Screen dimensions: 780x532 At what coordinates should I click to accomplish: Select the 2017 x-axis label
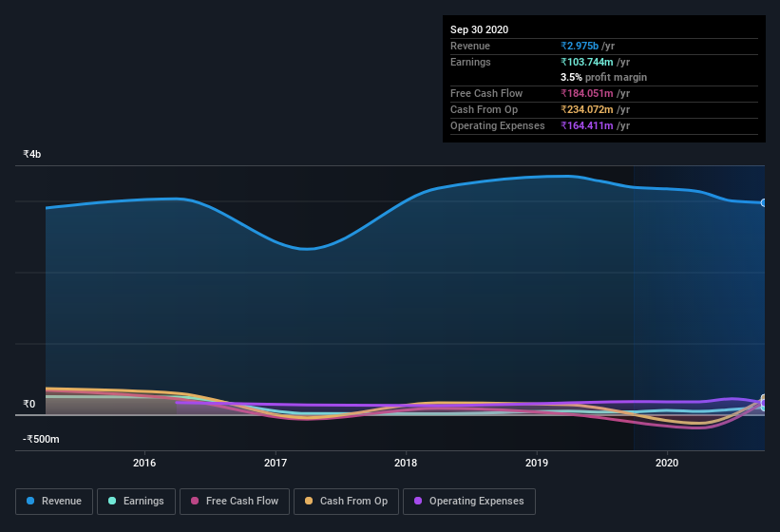pyautogui.click(x=276, y=463)
